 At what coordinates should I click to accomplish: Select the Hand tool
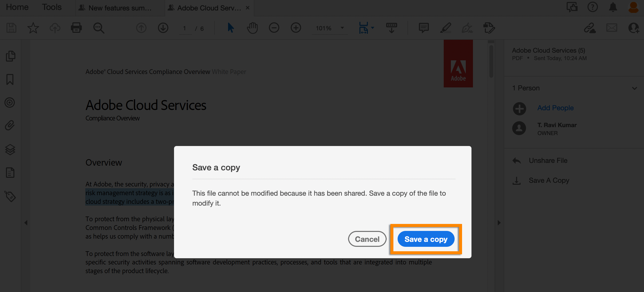tap(252, 28)
